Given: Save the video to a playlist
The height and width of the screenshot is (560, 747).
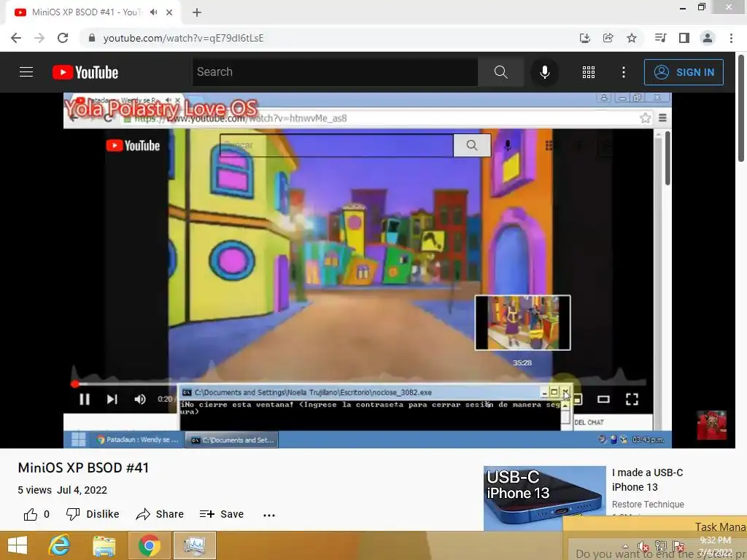Looking at the screenshot, I should pyautogui.click(x=222, y=514).
